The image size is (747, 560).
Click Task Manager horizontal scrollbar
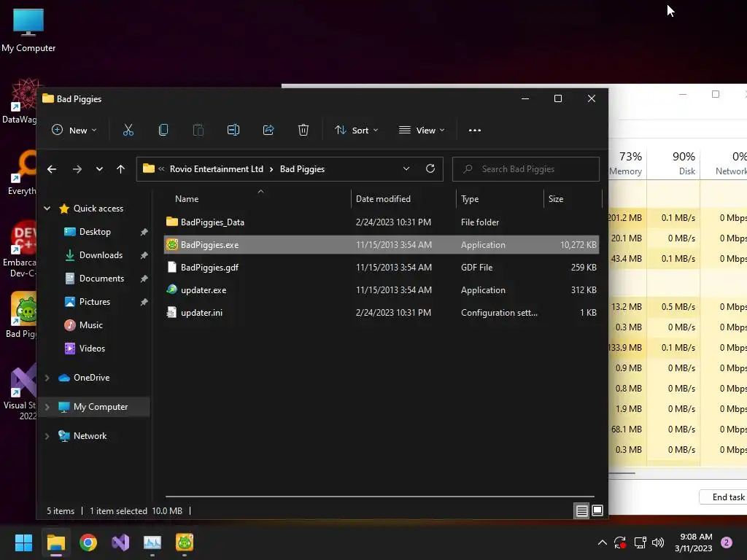point(622,473)
